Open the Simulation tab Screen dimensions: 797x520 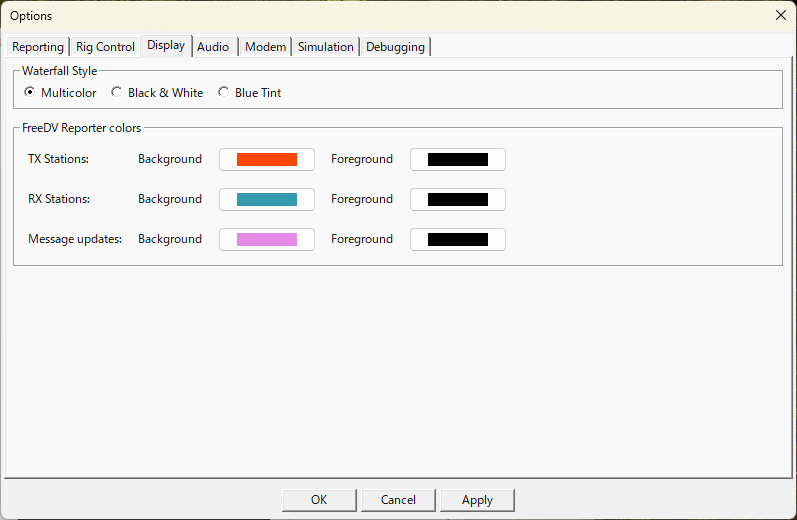click(326, 47)
